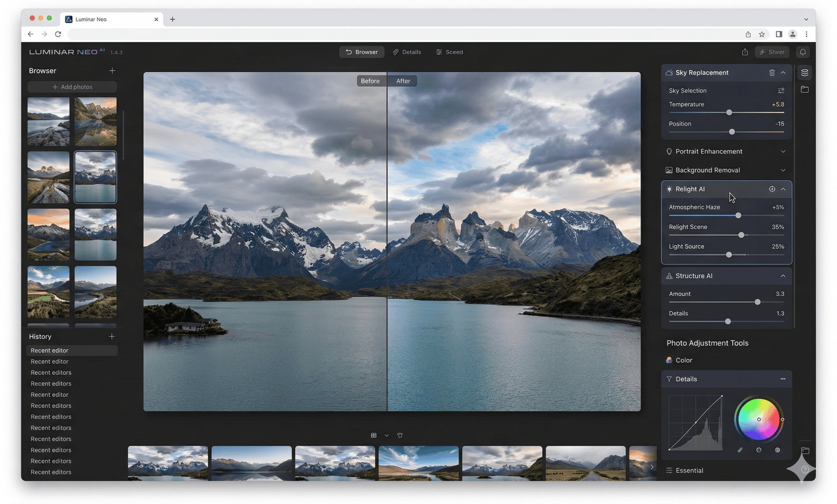Click the crop tool icon below the photo
The width and height of the screenshot is (837, 504).
400,435
